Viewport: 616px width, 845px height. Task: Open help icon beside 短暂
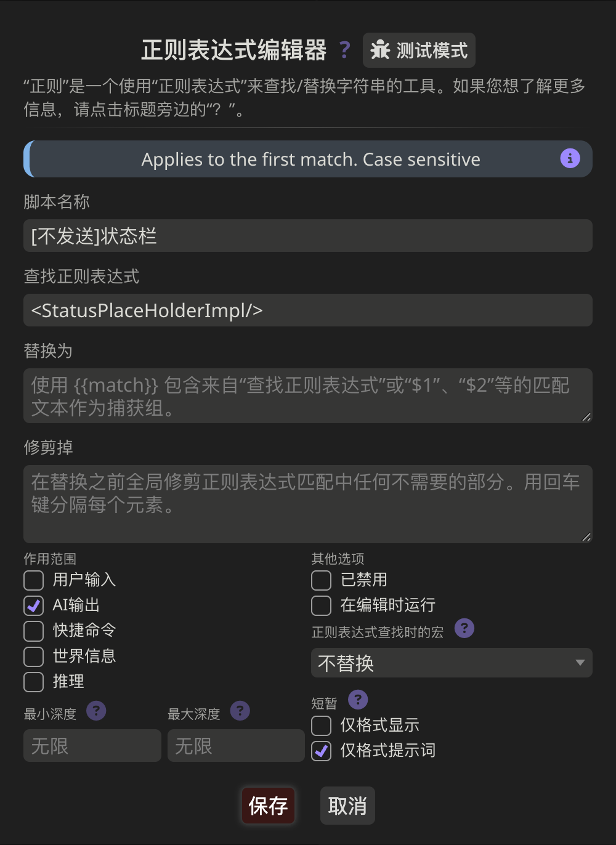(358, 700)
